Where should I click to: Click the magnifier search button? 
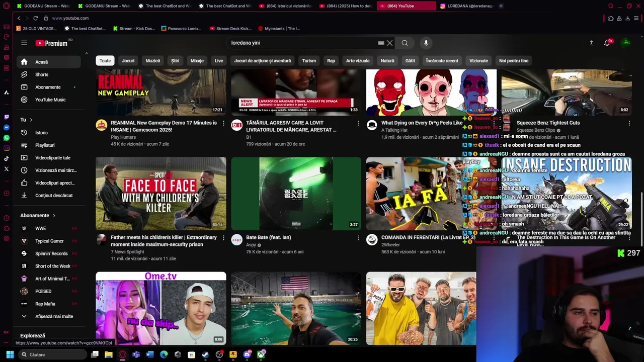point(405,43)
